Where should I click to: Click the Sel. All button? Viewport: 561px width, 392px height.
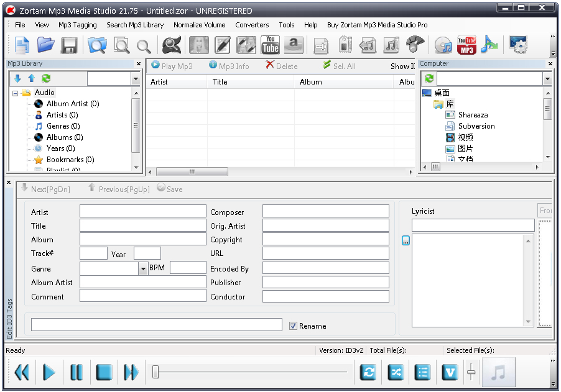click(x=339, y=66)
